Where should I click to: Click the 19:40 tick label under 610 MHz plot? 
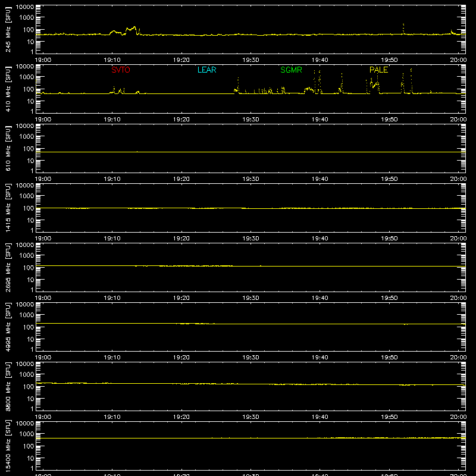click(320, 179)
